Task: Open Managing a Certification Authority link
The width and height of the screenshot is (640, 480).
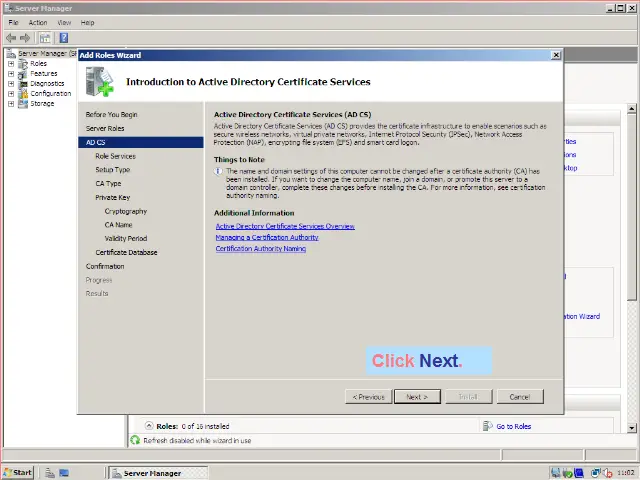Action: click(x=267, y=237)
